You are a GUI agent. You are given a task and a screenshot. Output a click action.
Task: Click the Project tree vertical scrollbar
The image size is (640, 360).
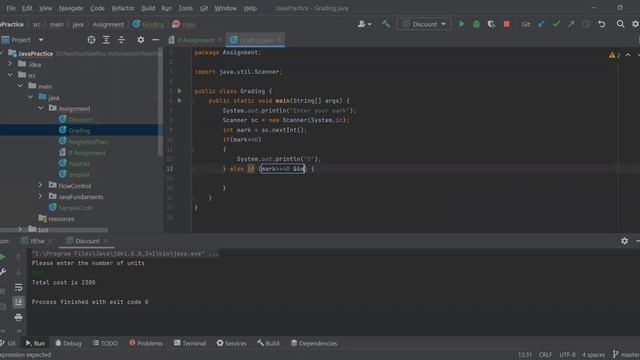(160, 102)
